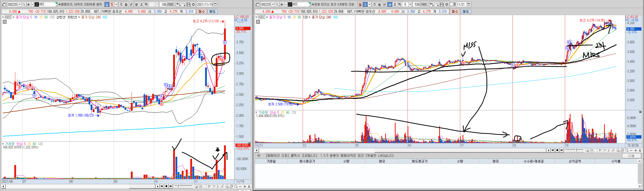Click the 다음 button above the trade table
Viewport: 644px width, 191px height.
point(631,156)
